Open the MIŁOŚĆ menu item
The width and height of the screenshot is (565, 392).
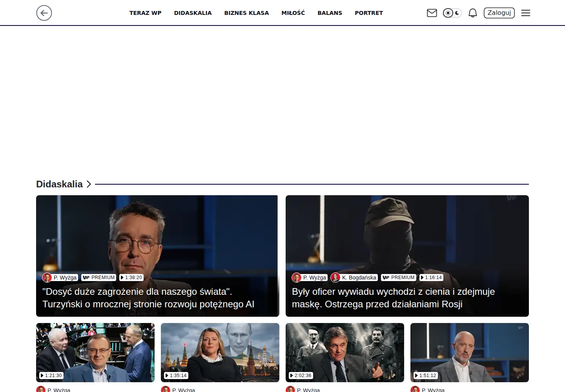coord(293,13)
